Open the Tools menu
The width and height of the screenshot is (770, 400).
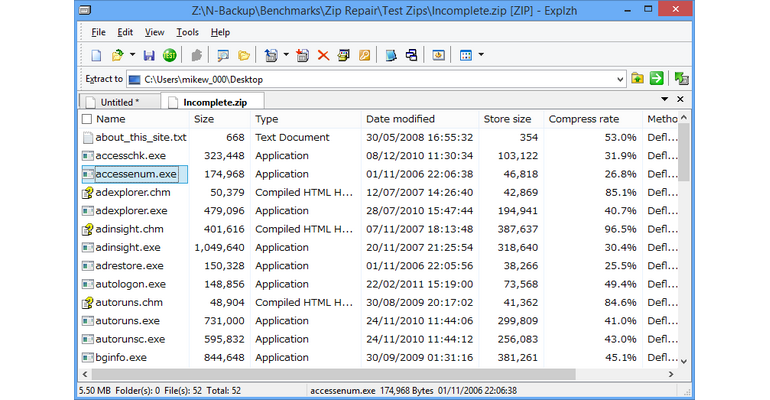coord(188,32)
